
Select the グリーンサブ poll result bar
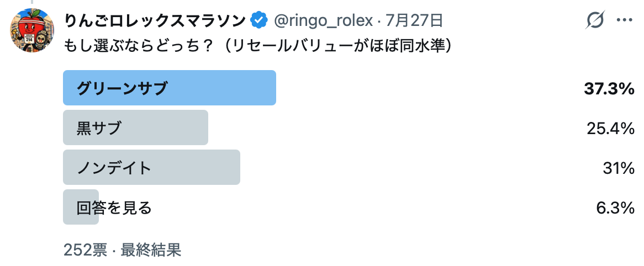[169, 88]
